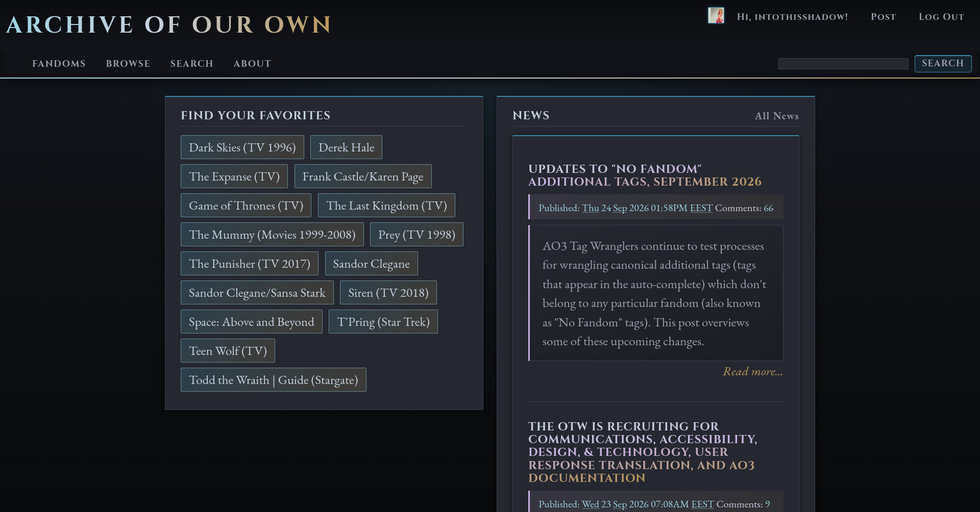
Task: Open the Sandor Clegane/Sansa Stark tag
Action: pyautogui.click(x=257, y=293)
